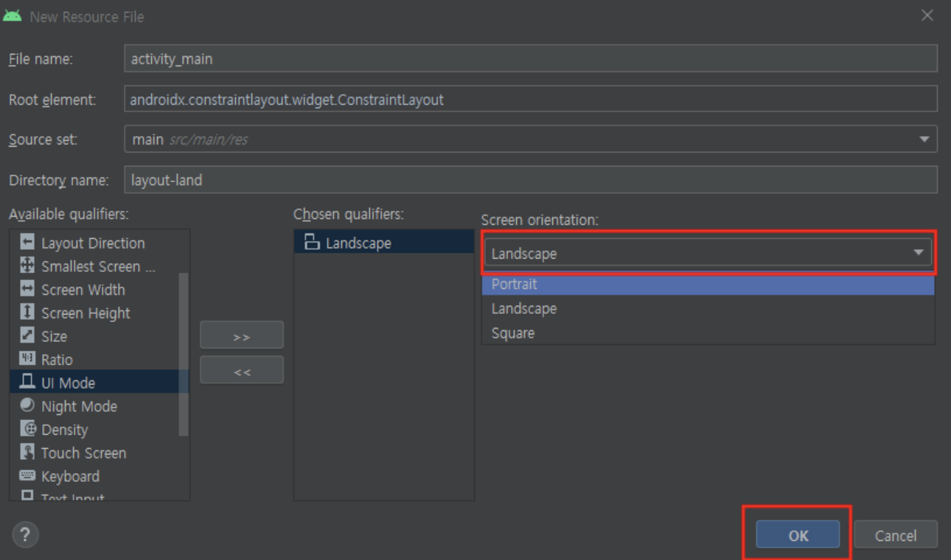Select the Night Mode label

click(x=79, y=407)
